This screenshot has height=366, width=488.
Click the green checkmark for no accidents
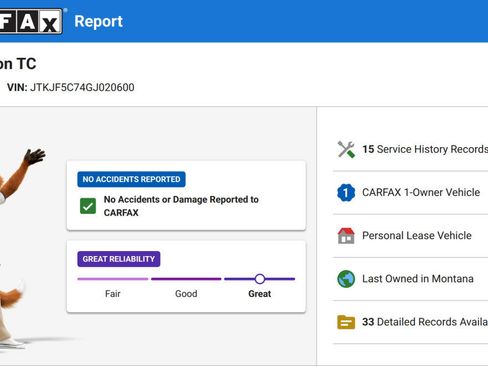pyautogui.click(x=88, y=206)
